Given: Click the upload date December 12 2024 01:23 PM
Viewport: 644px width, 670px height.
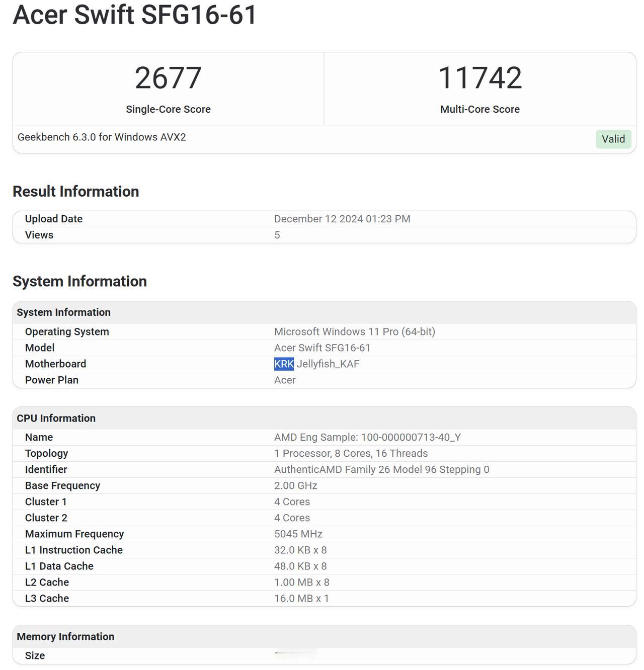Looking at the screenshot, I should [342, 219].
